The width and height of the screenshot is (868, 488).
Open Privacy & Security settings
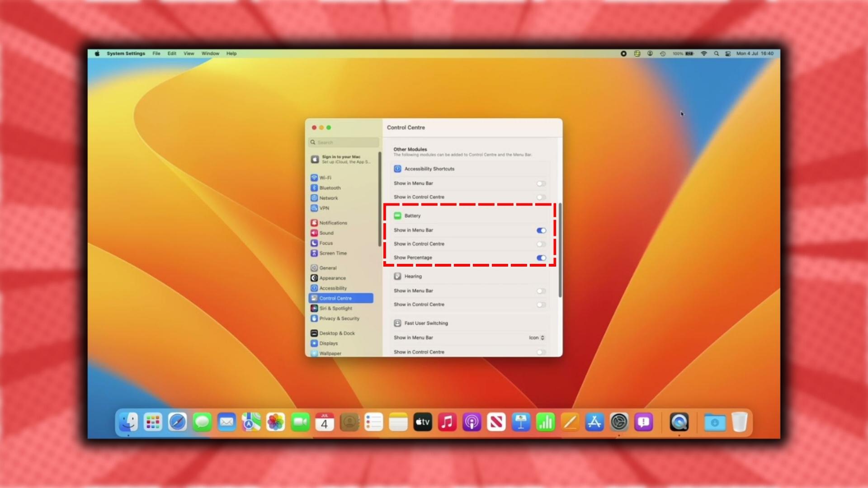point(335,319)
